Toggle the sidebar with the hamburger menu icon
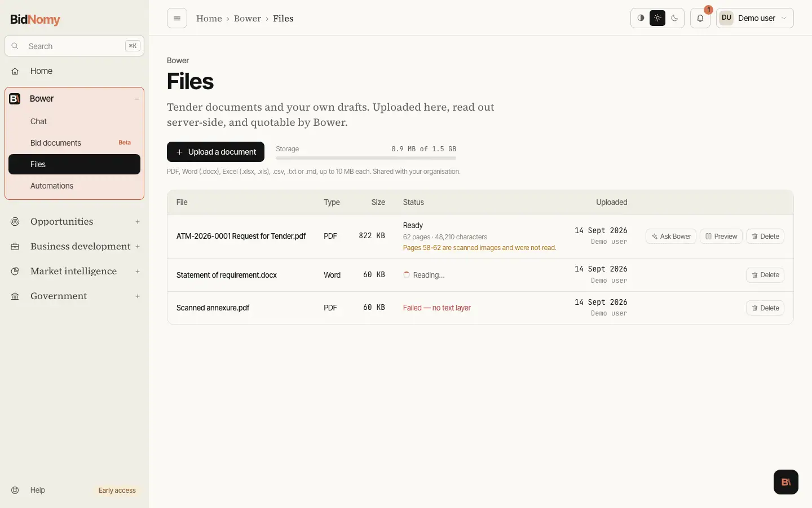The width and height of the screenshot is (812, 508). [177, 18]
